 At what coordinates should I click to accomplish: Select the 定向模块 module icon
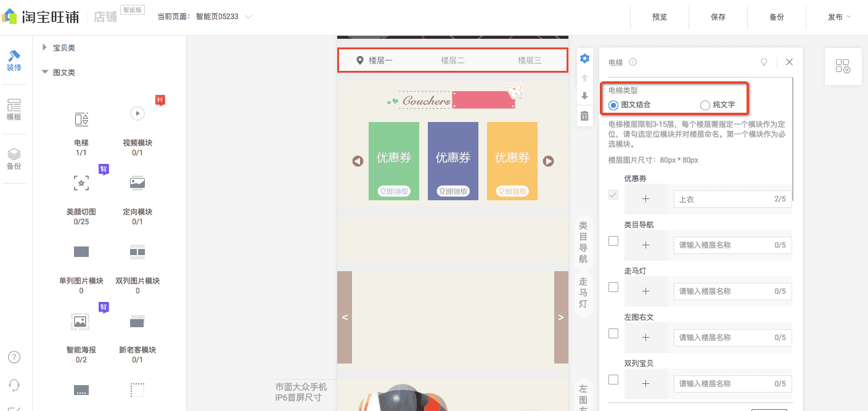coord(137,182)
